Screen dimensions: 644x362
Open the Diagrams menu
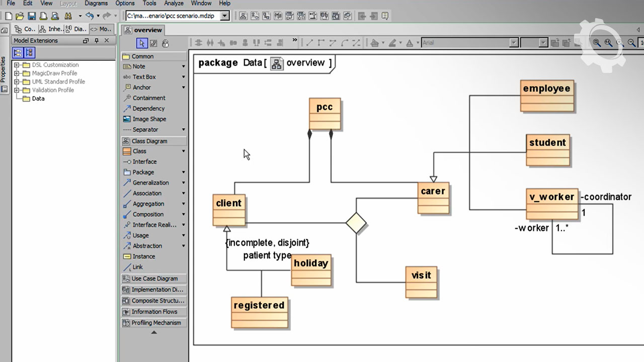pos(96,4)
